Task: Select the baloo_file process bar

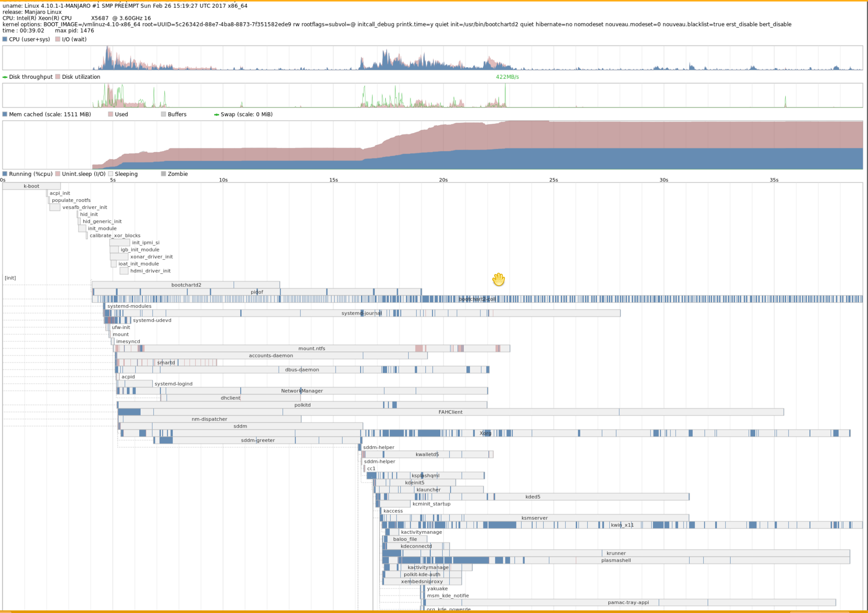Action: [405, 539]
